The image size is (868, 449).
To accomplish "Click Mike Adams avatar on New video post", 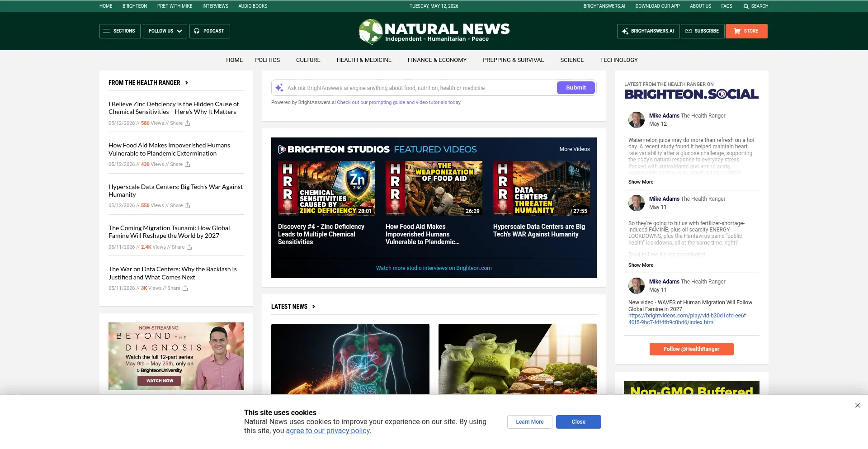I will (x=637, y=286).
